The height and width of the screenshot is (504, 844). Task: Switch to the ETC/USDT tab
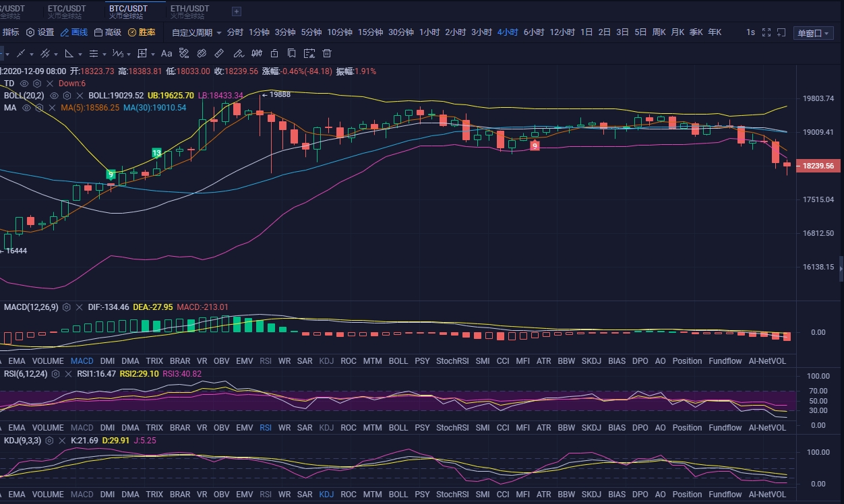pos(67,9)
